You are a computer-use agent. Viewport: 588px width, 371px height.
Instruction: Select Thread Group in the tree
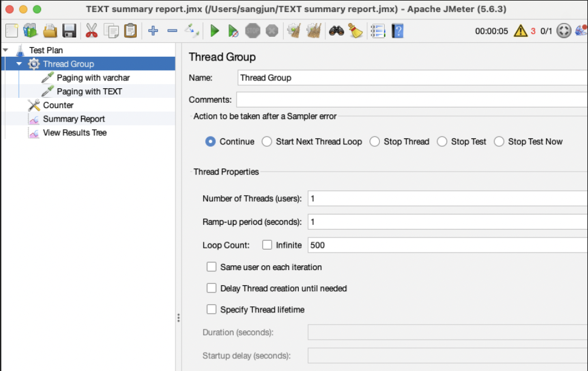tap(68, 64)
